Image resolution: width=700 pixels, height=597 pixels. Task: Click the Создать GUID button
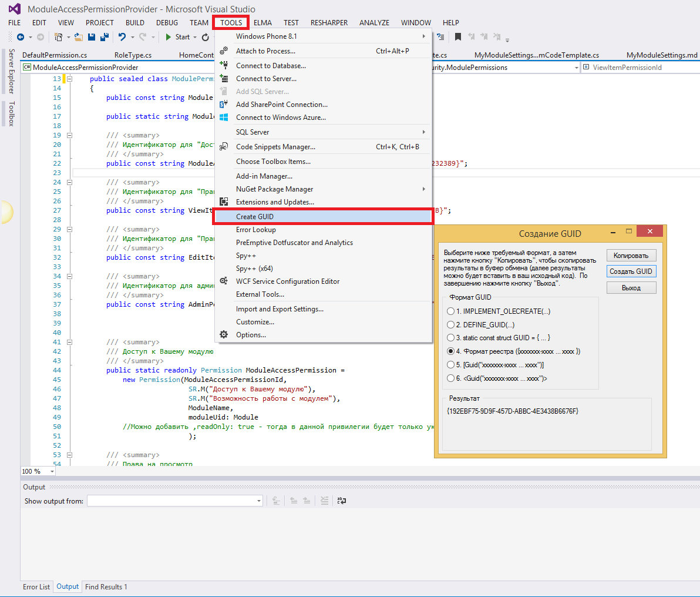(631, 271)
